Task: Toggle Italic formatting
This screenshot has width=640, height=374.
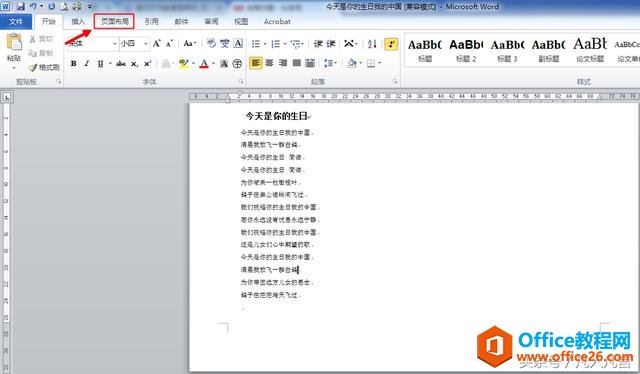Action: pos(87,64)
